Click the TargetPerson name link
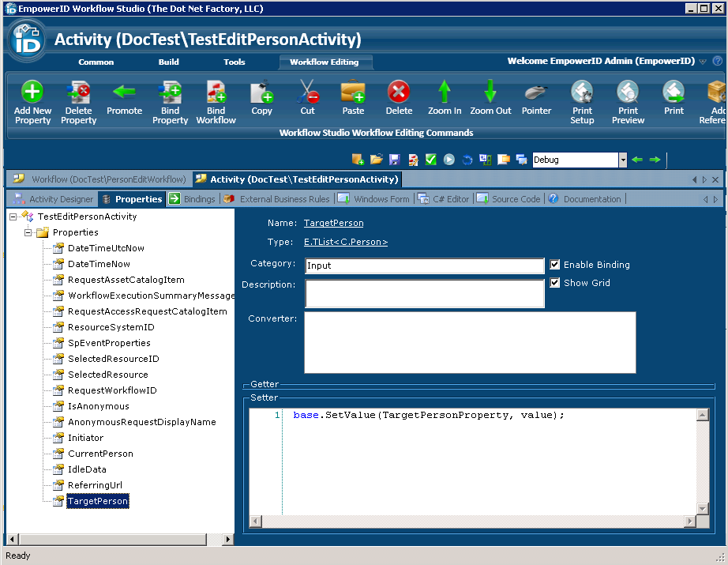Screen dimensions: 728x565 (333, 224)
